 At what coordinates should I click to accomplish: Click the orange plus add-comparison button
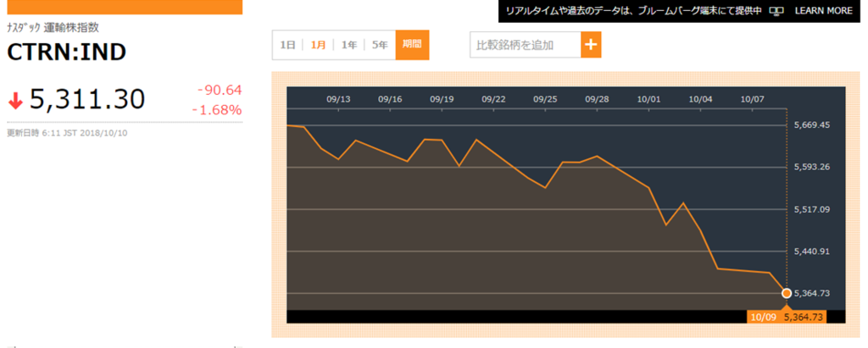(x=591, y=45)
